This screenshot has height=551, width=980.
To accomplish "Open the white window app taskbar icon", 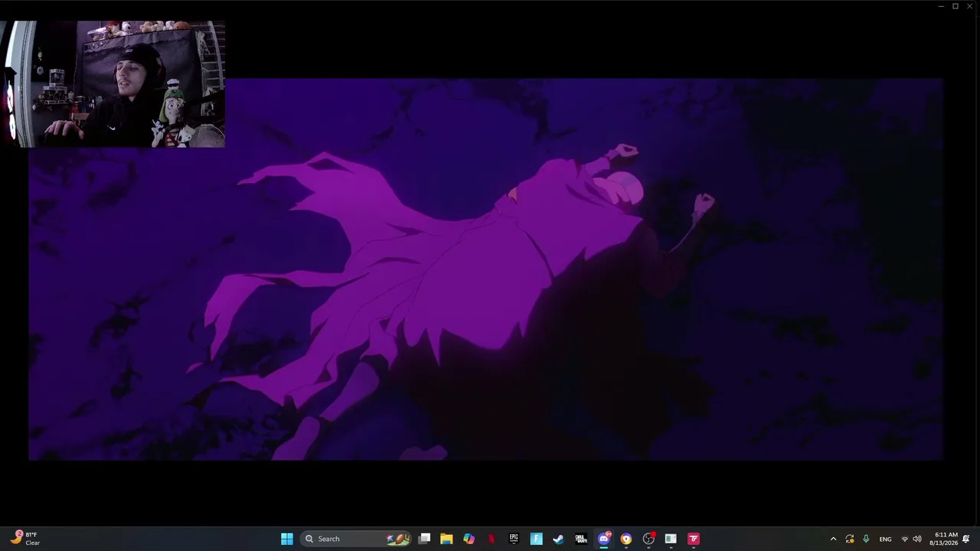I will pyautogui.click(x=671, y=539).
